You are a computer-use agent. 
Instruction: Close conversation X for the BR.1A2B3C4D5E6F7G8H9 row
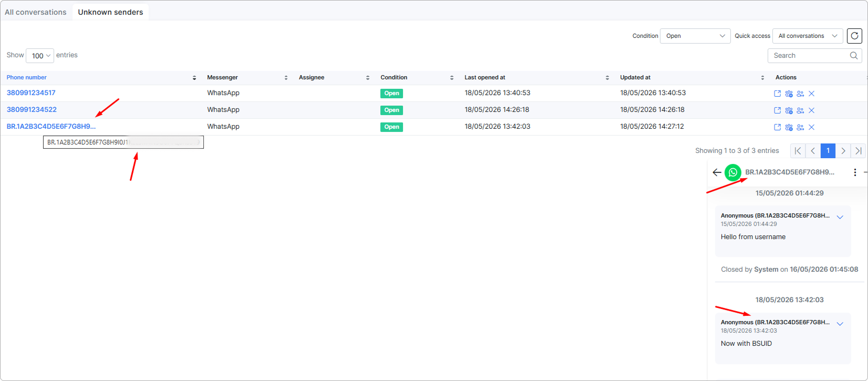(811, 127)
